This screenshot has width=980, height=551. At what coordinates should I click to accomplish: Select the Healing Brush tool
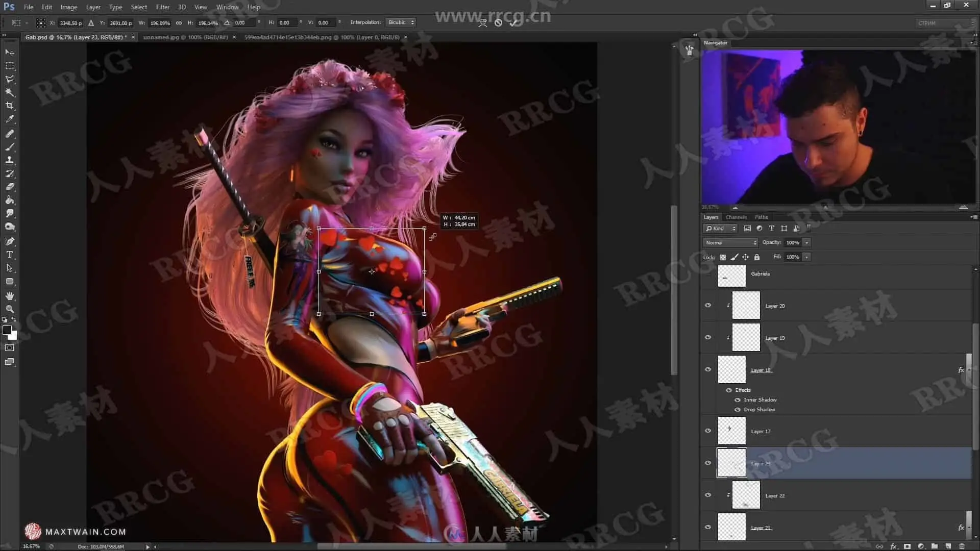point(10,134)
